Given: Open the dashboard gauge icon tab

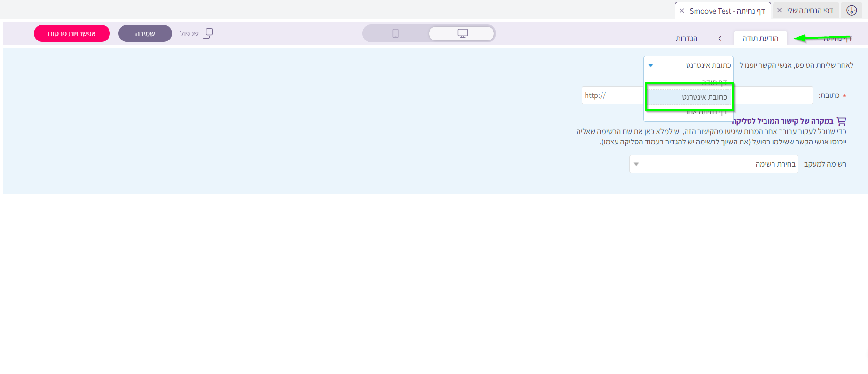Looking at the screenshot, I should (x=852, y=10).
